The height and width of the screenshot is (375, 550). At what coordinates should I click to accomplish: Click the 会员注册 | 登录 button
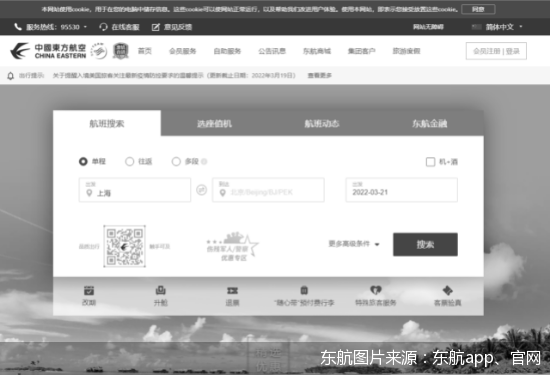tap(496, 51)
